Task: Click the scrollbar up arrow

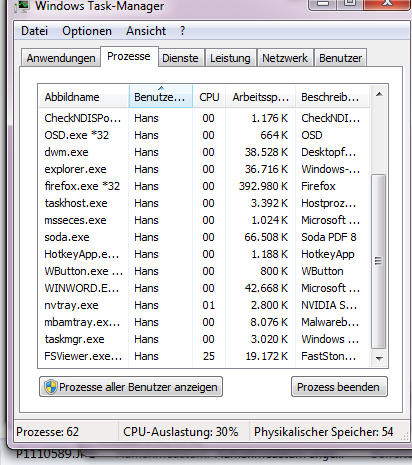Action: pyautogui.click(x=379, y=94)
